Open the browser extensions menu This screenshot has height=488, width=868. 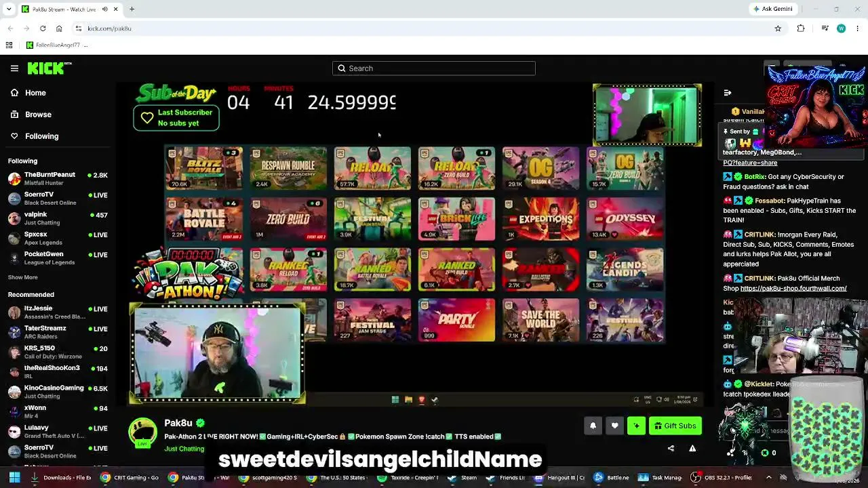[801, 28]
